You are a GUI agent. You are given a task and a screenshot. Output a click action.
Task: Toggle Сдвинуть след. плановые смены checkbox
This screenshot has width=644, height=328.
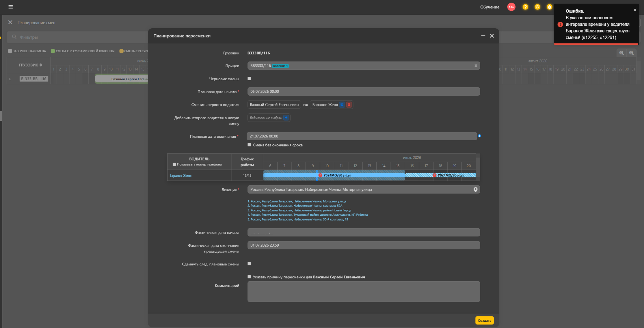pyautogui.click(x=249, y=264)
